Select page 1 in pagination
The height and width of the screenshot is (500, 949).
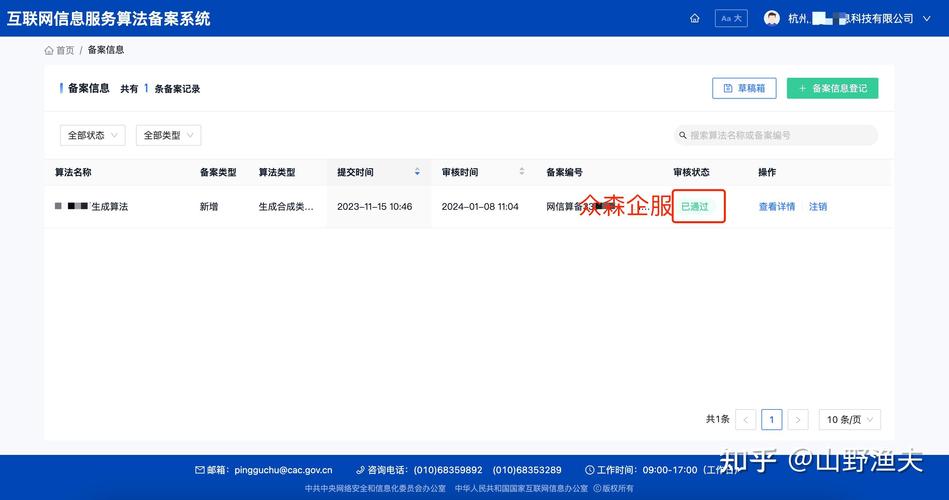772,419
